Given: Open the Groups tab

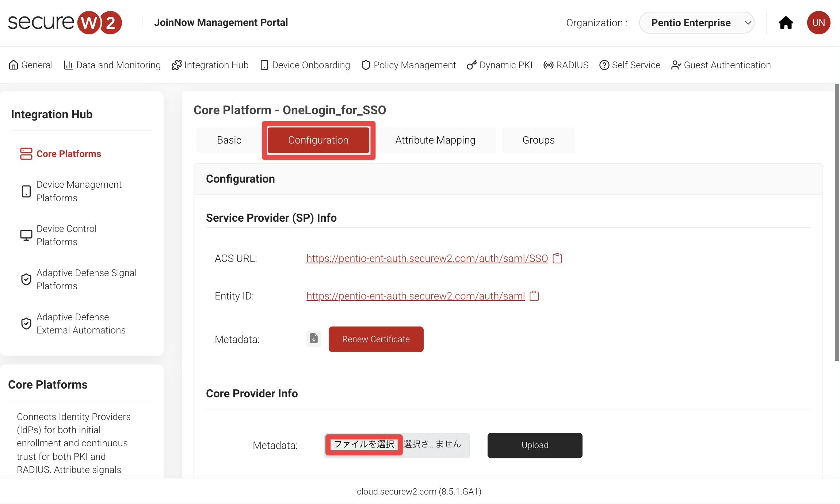Looking at the screenshot, I should coord(538,140).
